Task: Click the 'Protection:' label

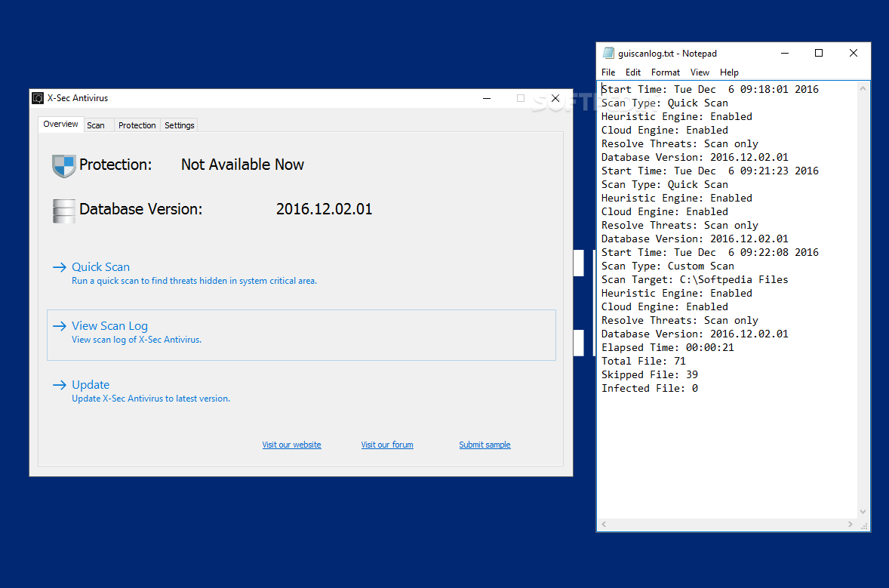Action: [115, 165]
